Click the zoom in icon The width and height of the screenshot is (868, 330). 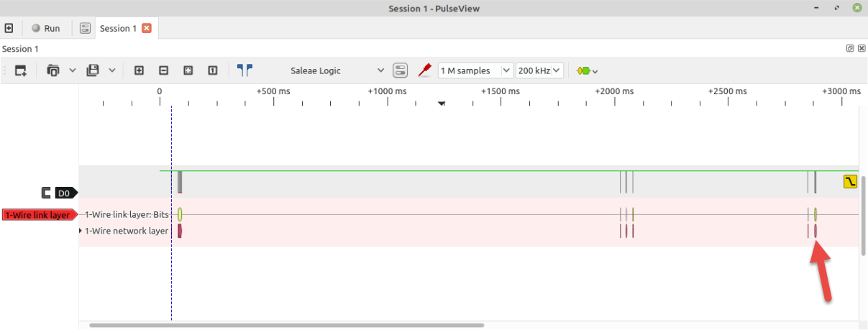click(x=140, y=70)
